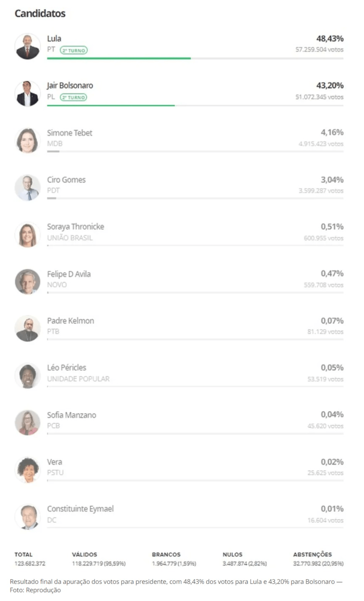
Task: Click Sofia Manzano's photo
Action: [x=28, y=423]
